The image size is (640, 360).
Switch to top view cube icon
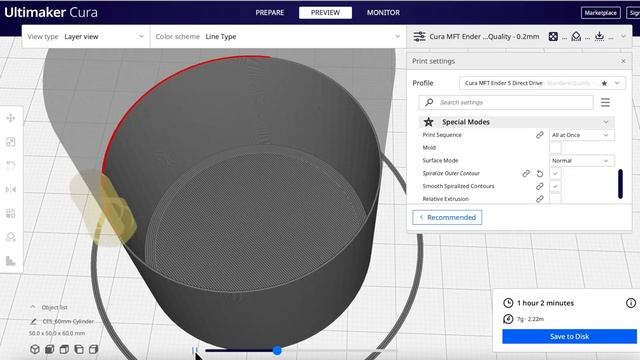[x=64, y=349]
